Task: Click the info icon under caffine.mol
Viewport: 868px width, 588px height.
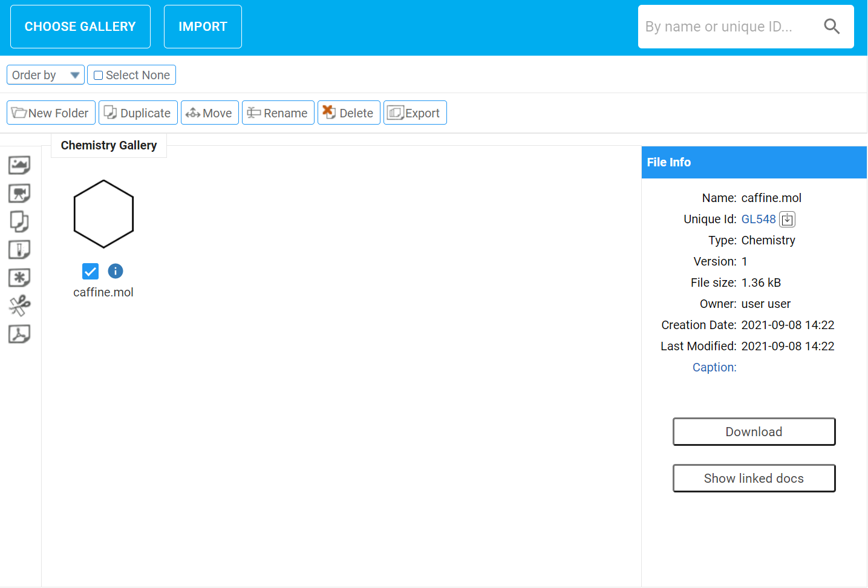Action: click(116, 271)
